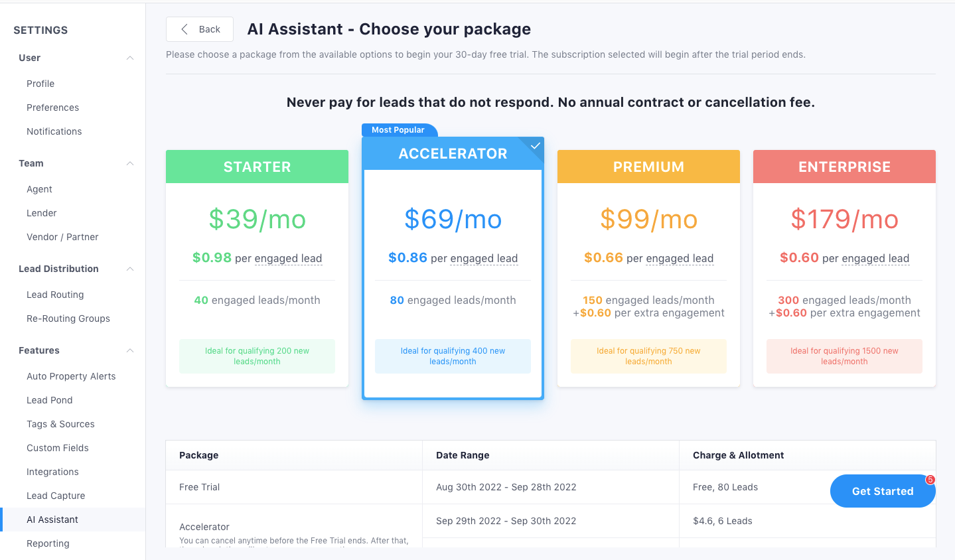Click the Back arrow icon
The height and width of the screenshot is (560, 955).
184,29
